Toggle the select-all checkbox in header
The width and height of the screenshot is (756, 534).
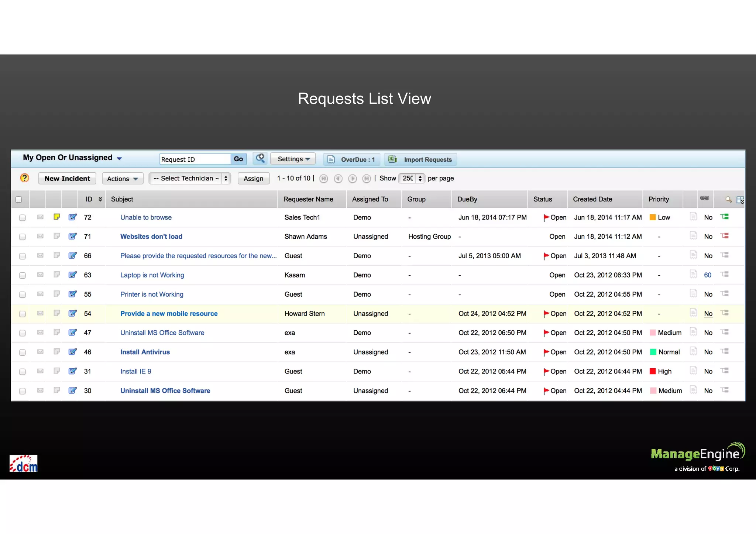pos(18,200)
